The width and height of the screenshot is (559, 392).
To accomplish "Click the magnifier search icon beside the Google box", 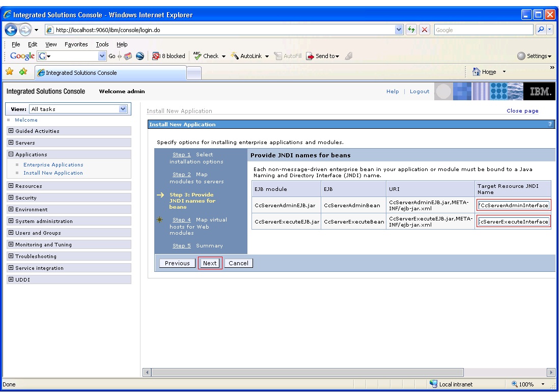I will click(541, 30).
